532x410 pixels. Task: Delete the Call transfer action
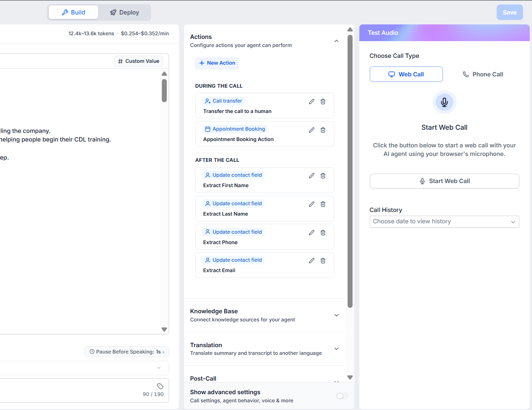tap(323, 101)
